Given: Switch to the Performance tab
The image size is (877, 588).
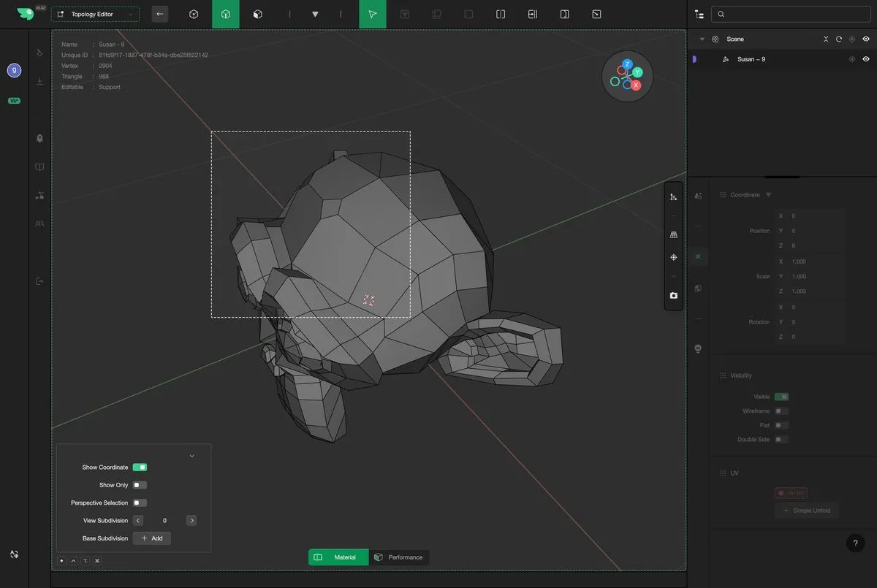Looking at the screenshot, I should 398,557.
